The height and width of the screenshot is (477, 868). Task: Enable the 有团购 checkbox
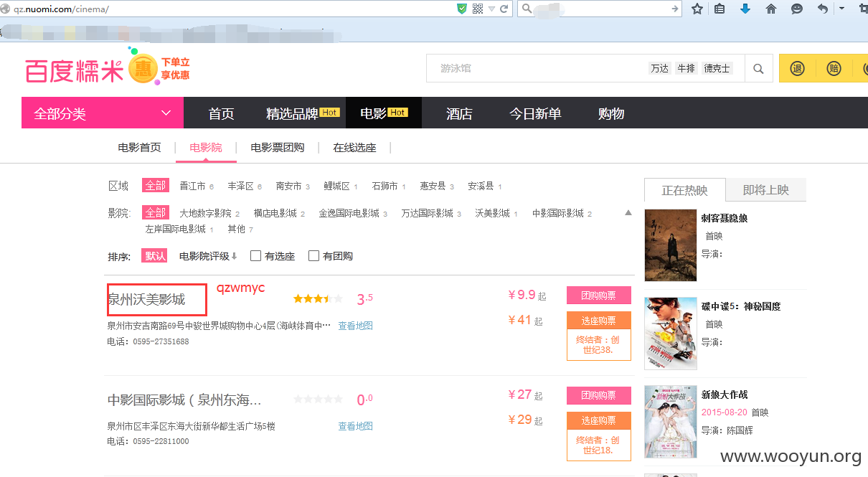pos(313,256)
